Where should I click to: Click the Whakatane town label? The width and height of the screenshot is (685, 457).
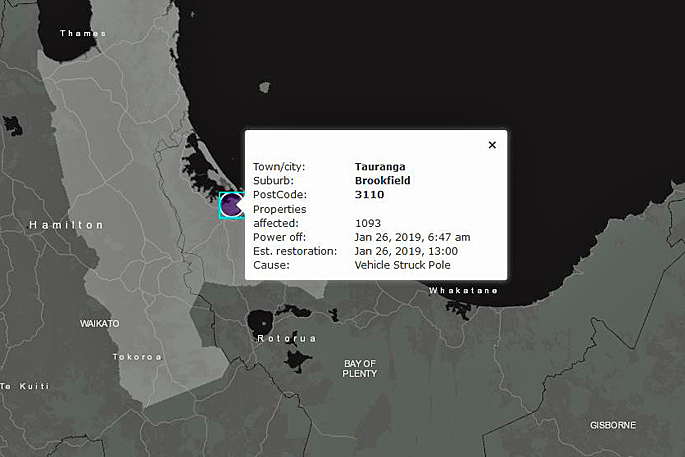[463, 290]
